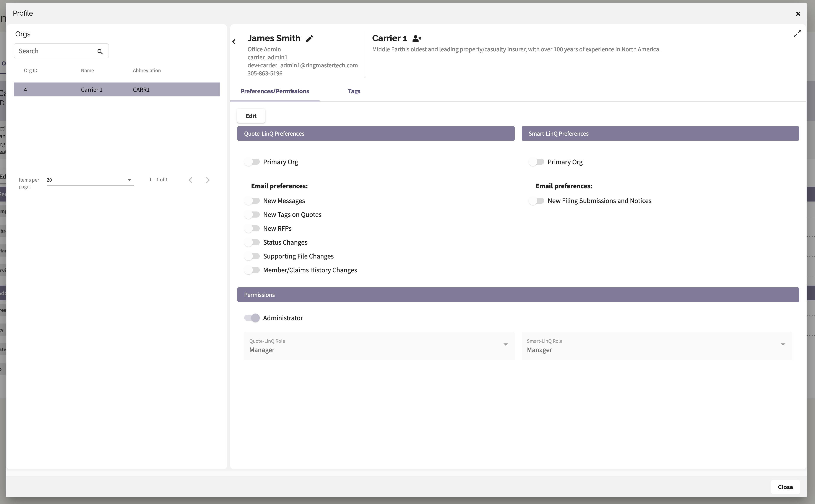
Task: Click the Org ID column header
Action: [31, 70]
